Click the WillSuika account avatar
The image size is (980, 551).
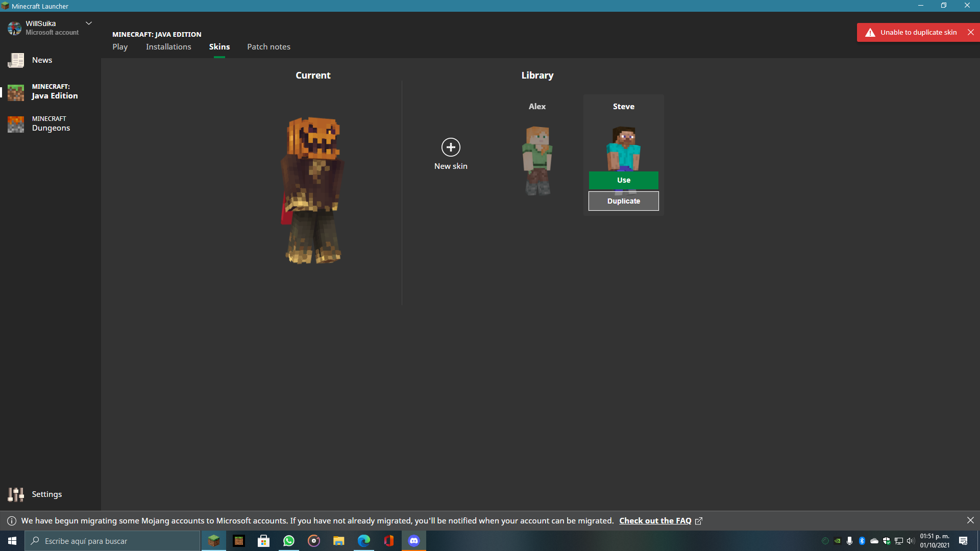14,28
